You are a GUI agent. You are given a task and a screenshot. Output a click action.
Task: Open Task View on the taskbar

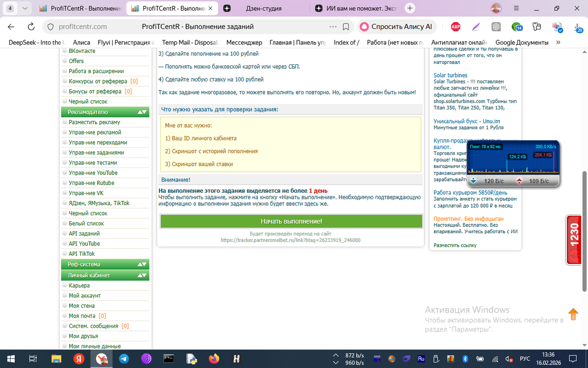tap(33, 359)
